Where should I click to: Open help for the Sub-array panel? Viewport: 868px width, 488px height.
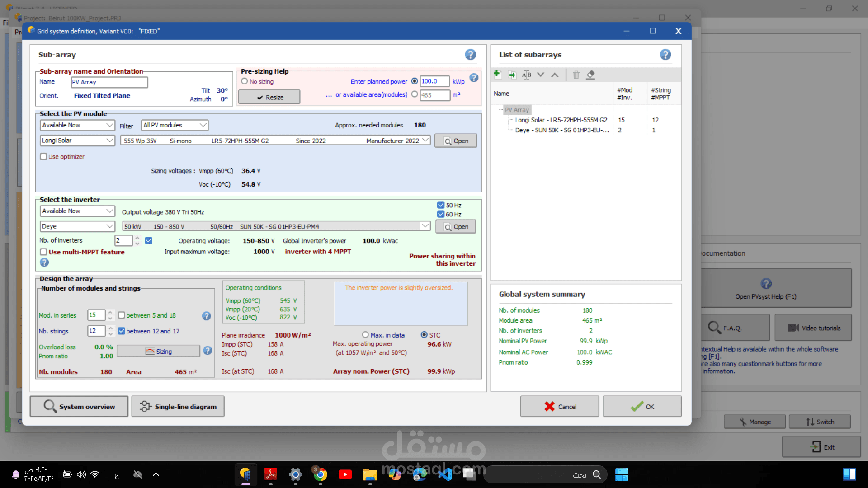click(x=470, y=55)
